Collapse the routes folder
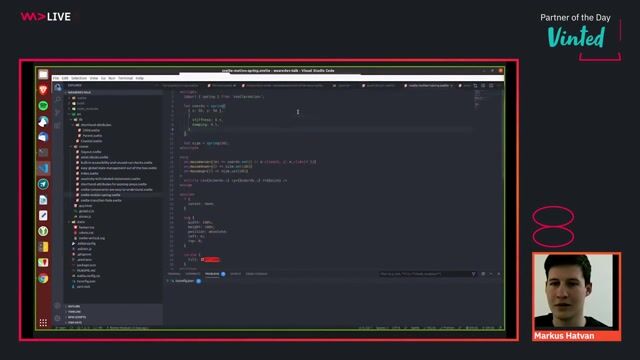Viewport: 640px width, 360px height. 83,147
